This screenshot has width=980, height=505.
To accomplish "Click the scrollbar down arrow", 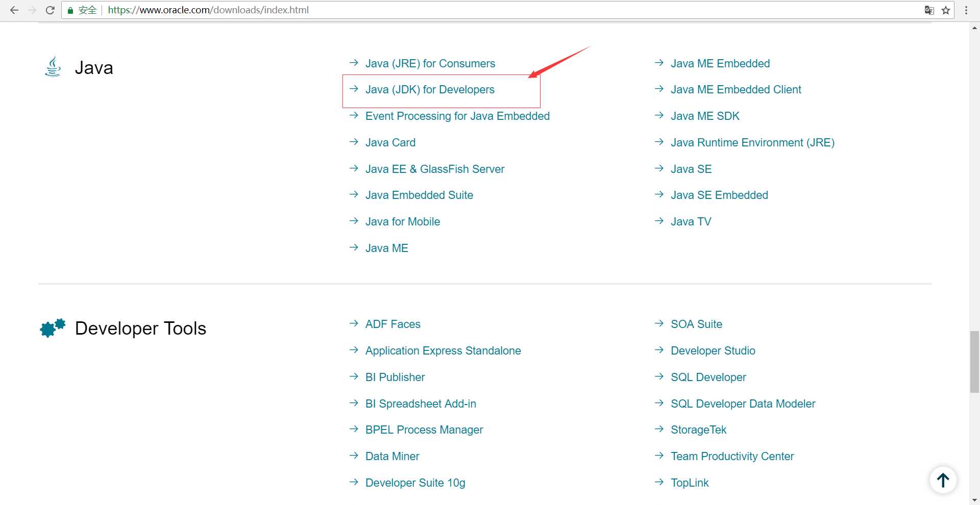I will tap(974, 500).
